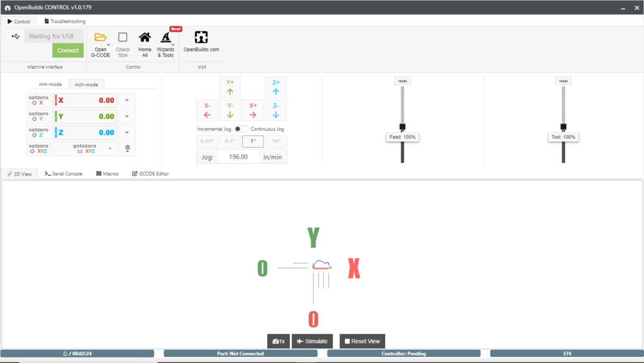Toggle Incremental/Continuous Jog switch
Viewport: 644px width, 363px height.
[241, 129]
